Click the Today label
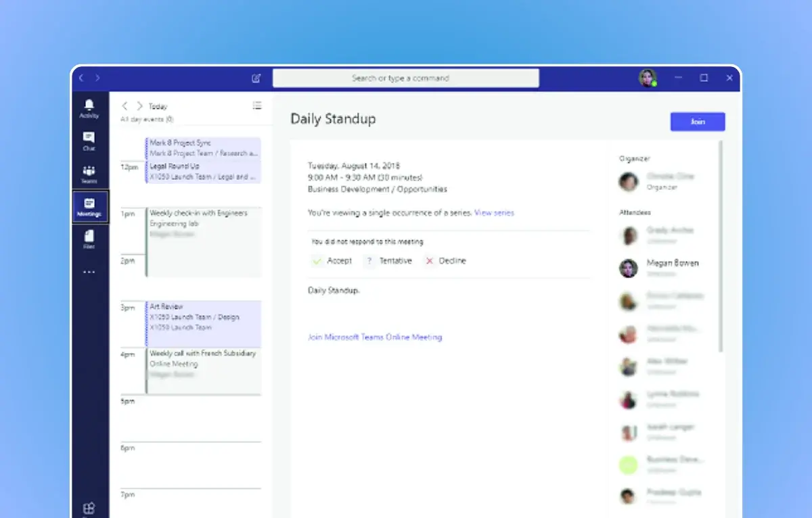Image resolution: width=812 pixels, height=518 pixels. point(158,106)
